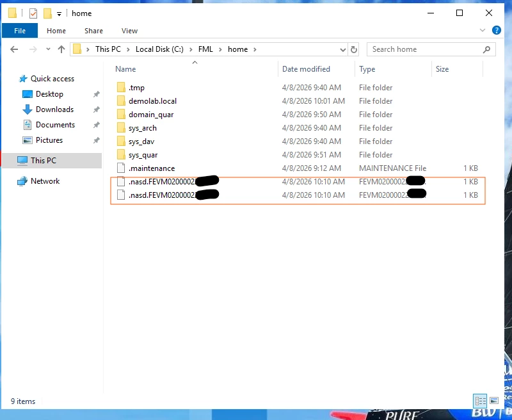The image size is (512, 420).
Task: Open the Customize Quick Access Toolbar dropdown
Action: pyautogui.click(x=59, y=13)
